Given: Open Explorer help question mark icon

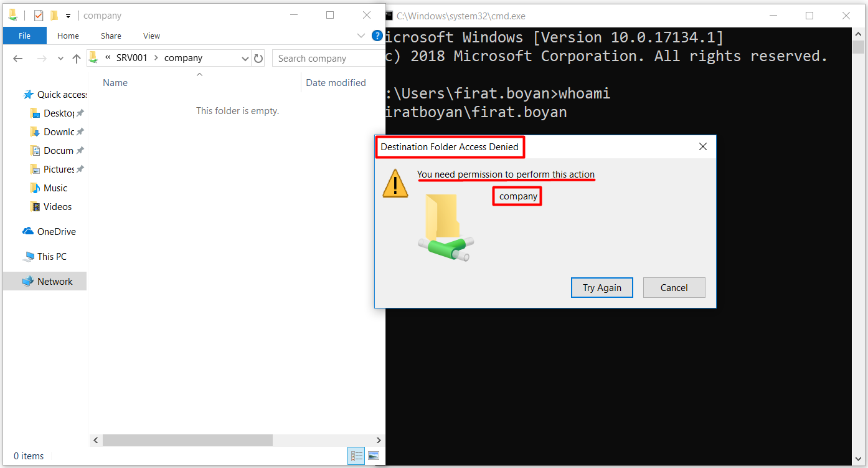Looking at the screenshot, I should click(x=377, y=36).
